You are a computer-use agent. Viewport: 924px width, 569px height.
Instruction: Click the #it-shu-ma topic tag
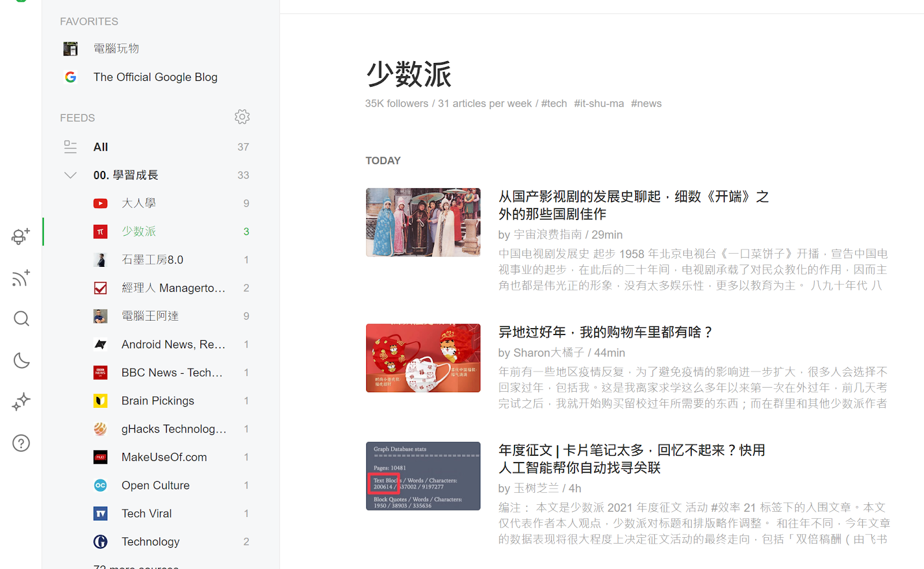(599, 103)
